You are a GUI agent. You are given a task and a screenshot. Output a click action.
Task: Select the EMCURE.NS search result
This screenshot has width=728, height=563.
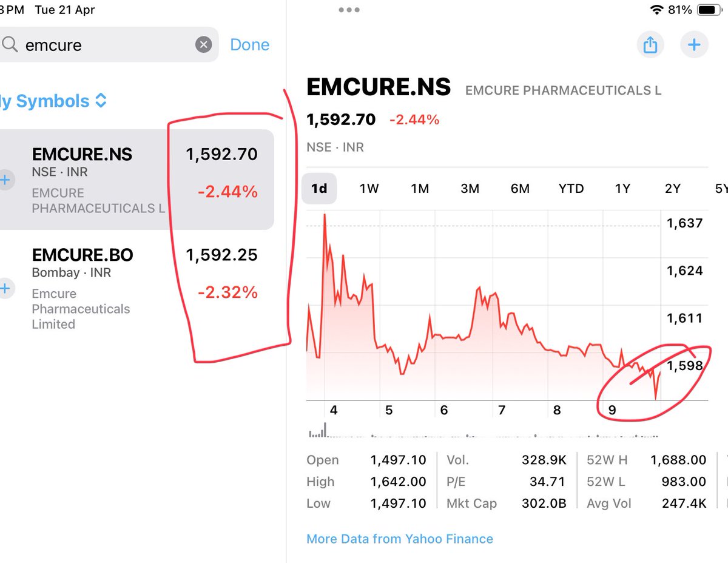[x=137, y=180]
